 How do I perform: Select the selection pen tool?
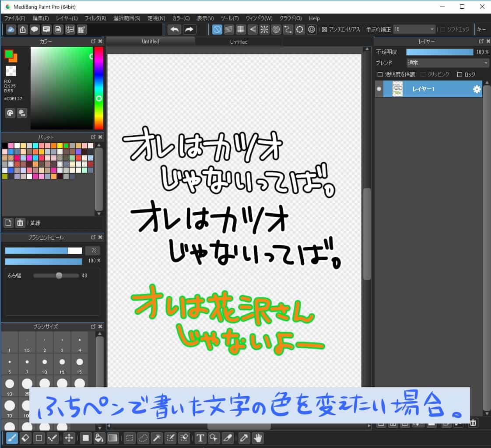coord(170,437)
